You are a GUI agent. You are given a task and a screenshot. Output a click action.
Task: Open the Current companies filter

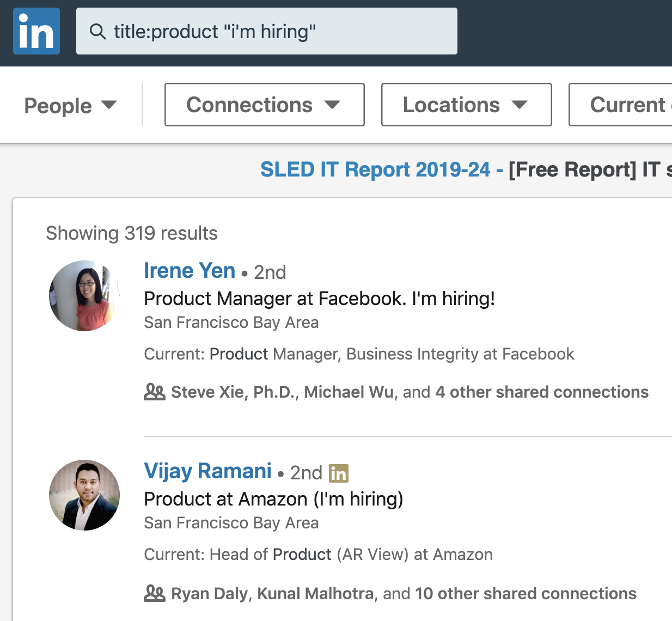pyautogui.click(x=621, y=105)
